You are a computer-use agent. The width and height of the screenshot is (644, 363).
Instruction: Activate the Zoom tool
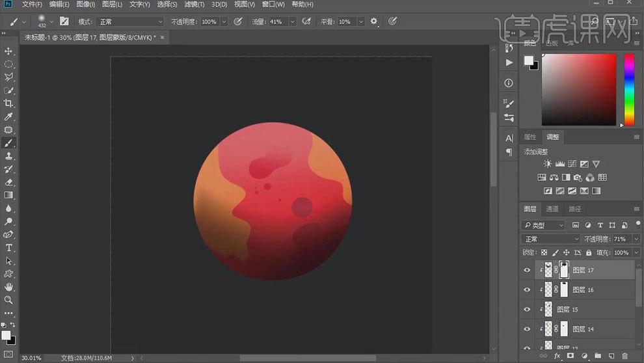8,300
